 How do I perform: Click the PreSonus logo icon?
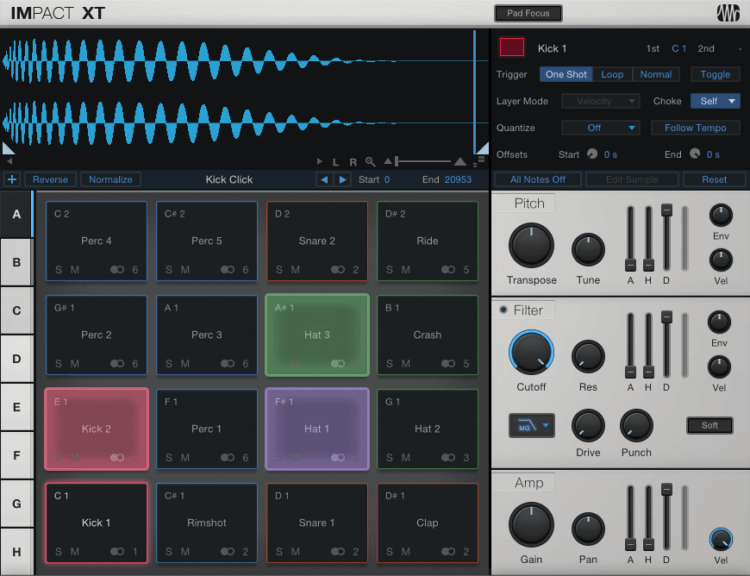pos(728,13)
